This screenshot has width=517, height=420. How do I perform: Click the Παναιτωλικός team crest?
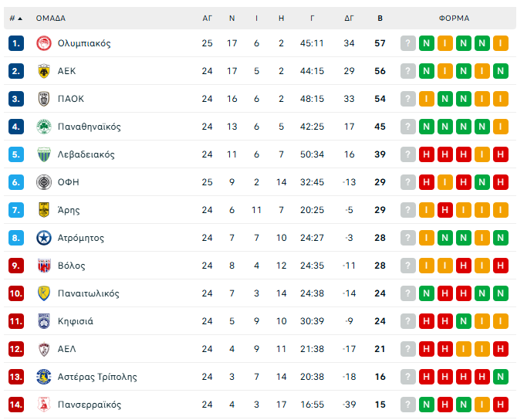tap(43, 293)
